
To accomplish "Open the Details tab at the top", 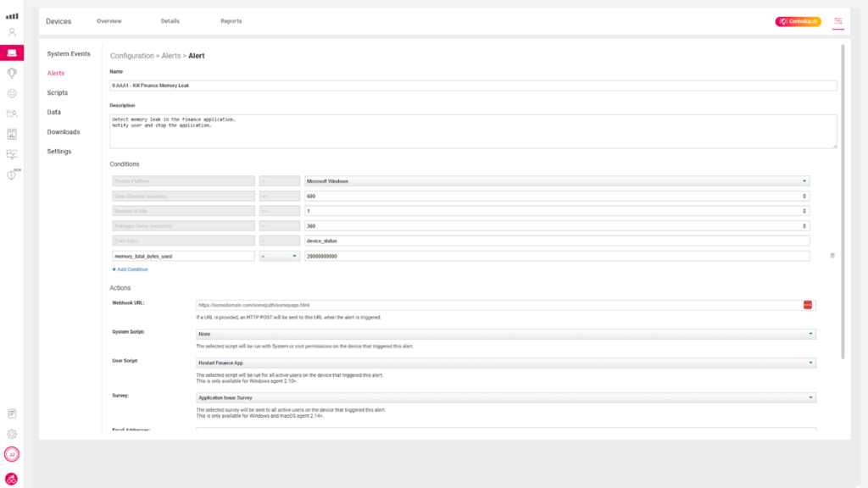I will tap(171, 21).
